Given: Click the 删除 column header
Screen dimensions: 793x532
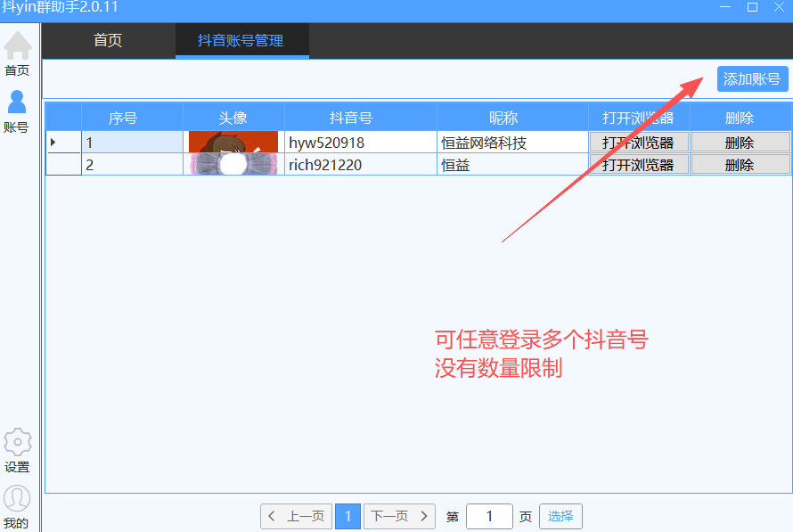Looking at the screenshot, I should click(x=740, y=118).
